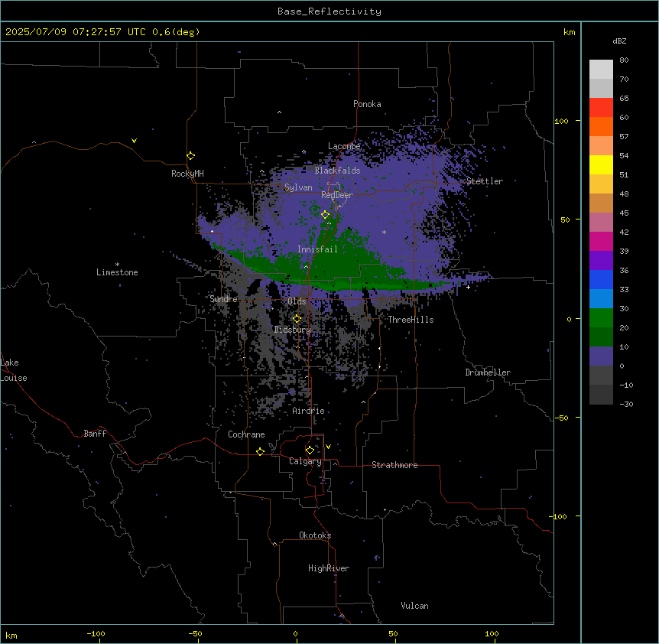
Task: Select the Sundre label
Action: click(223, 299)
